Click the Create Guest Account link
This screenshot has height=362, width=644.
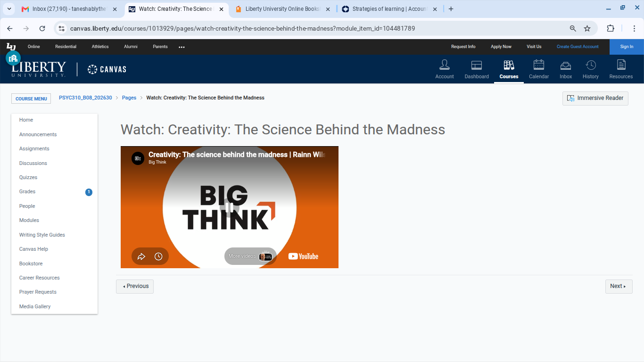pos(578,47)
